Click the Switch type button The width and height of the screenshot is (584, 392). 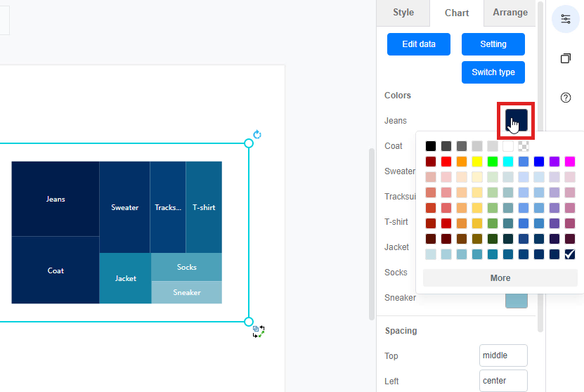[493, 72]
